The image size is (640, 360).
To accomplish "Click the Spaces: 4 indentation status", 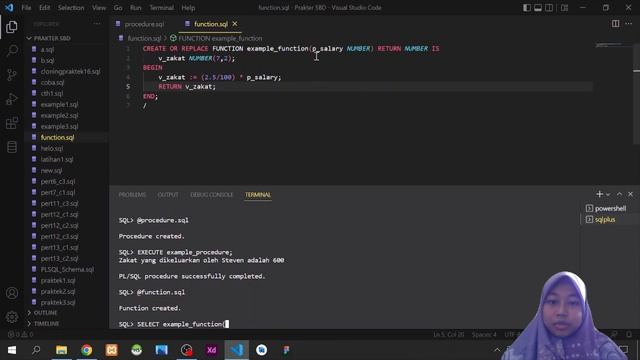I will (484, 334).
